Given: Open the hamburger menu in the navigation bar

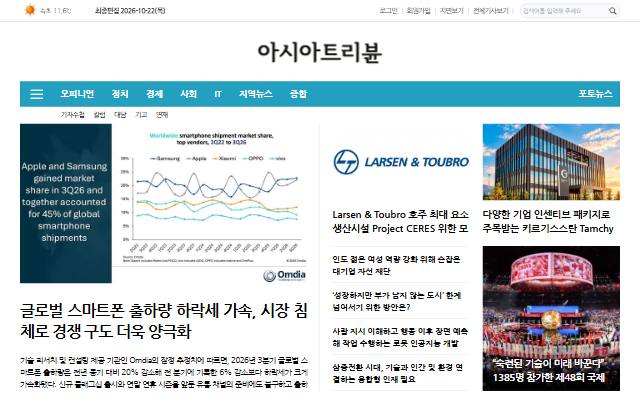Looking at the screenshot, I should point(37,94).
